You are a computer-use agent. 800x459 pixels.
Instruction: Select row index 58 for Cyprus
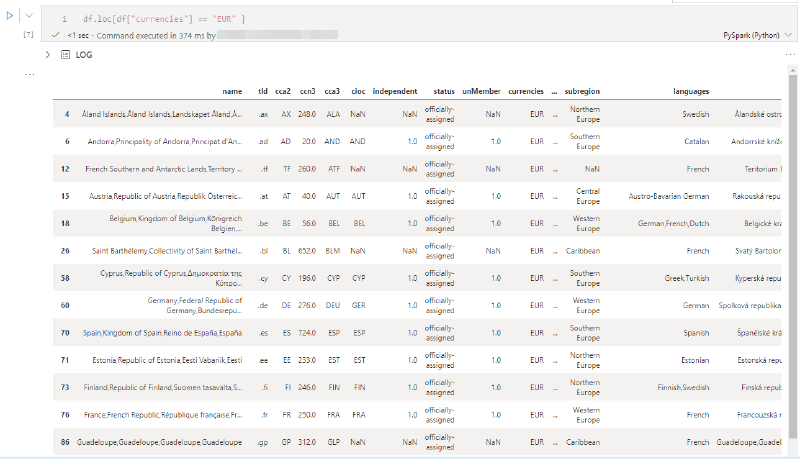(65, 278)
